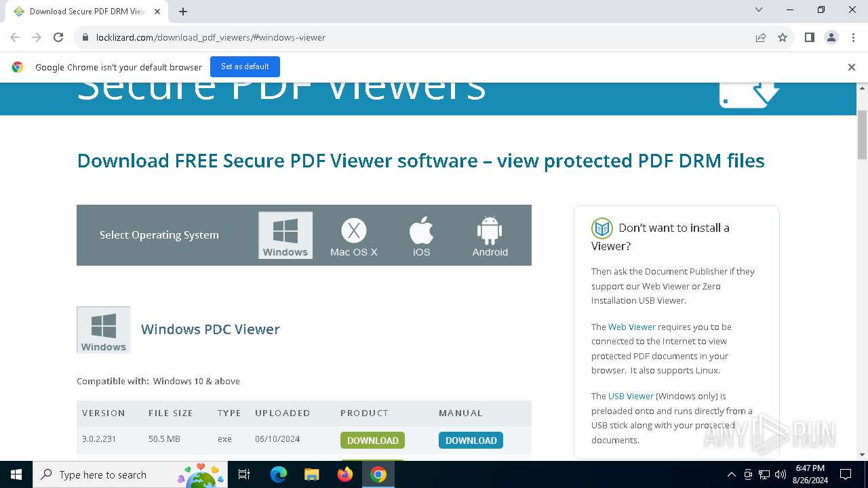This screenshot has width=868, height=488.
Task: Launch Firefox from the taskbar
Action: (345, 474)
